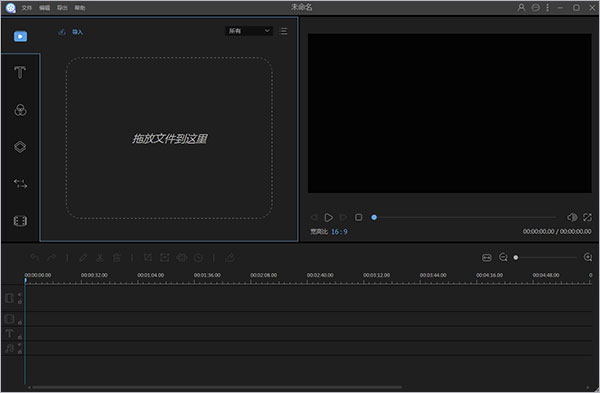Toggle mute on the video track
The width and height of the screenshot is (600, 393).
pyautogui.click(x=20, y=295)
